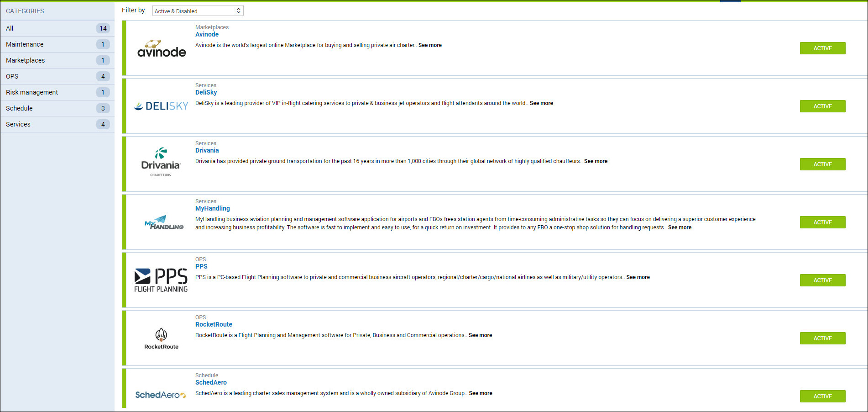Click the Schedule label above SchedAero
This screenshot has width=868, height=412.
click(207, 375)
